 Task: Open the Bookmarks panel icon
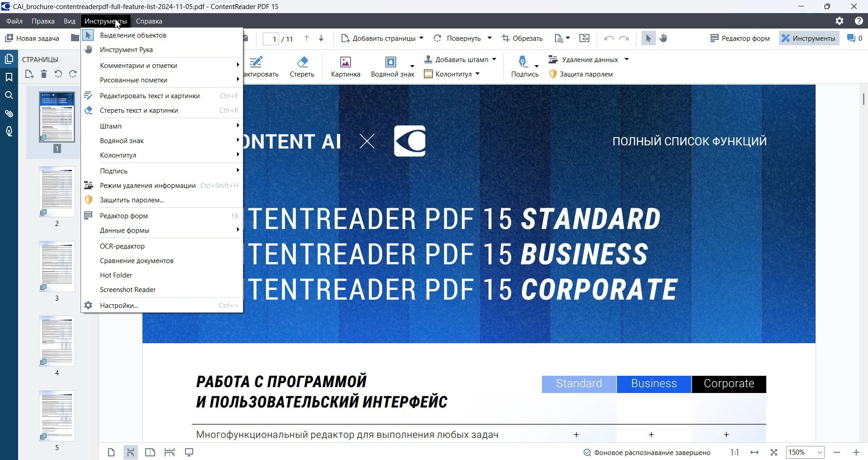click(9, 77)
